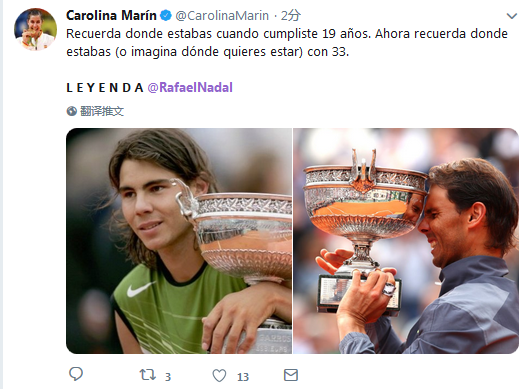Screen dimensions: 530x389
Task: Click the blue verified badge
Action: coord(166,16)
